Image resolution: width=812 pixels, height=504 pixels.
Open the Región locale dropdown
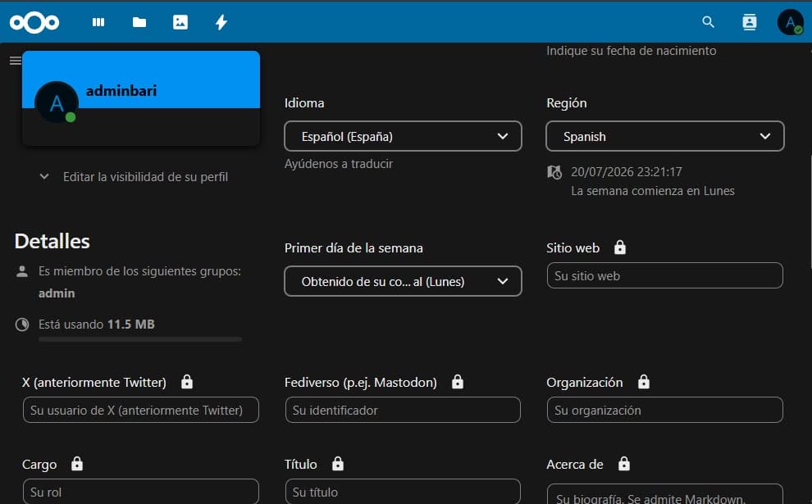[x=665, y=136]
